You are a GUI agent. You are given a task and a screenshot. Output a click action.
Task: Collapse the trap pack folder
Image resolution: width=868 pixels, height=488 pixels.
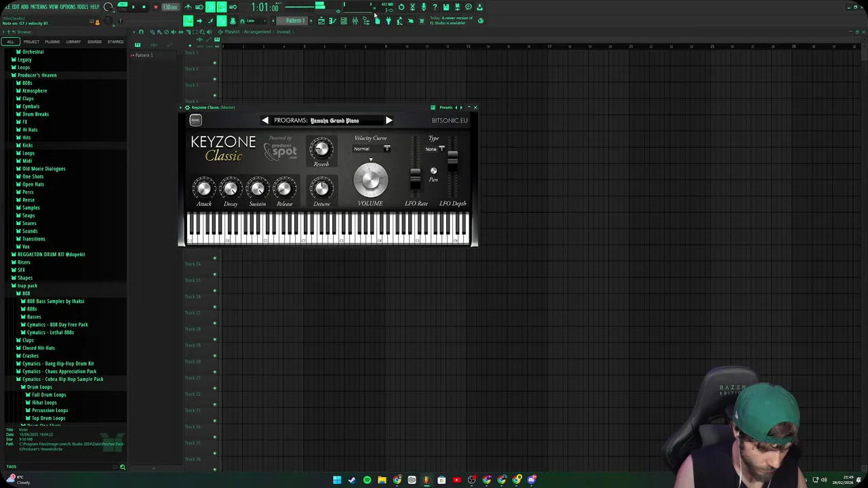(x=27, y=285)
